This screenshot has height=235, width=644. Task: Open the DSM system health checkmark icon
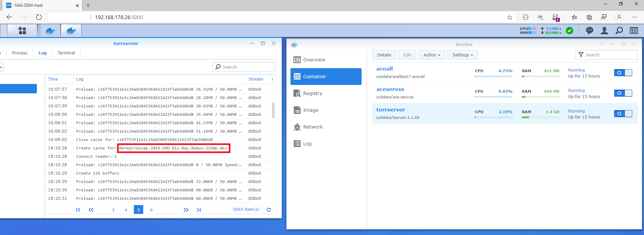570,31
